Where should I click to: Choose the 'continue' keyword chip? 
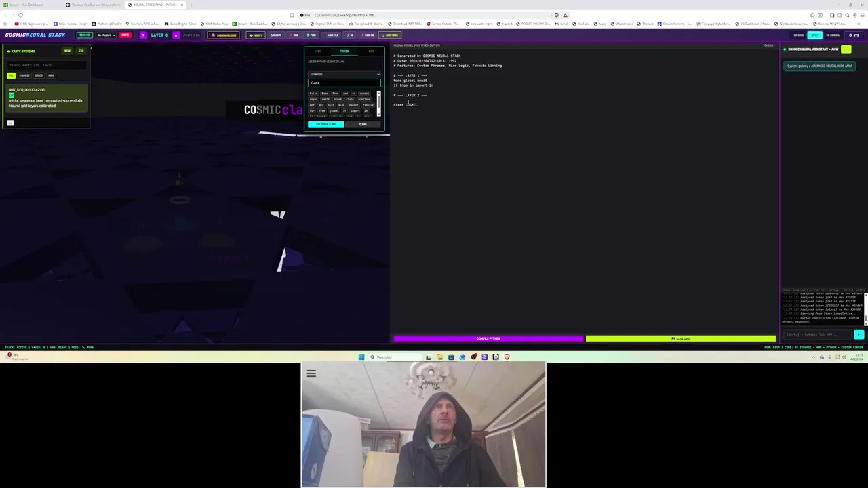[x=364, y=99]
